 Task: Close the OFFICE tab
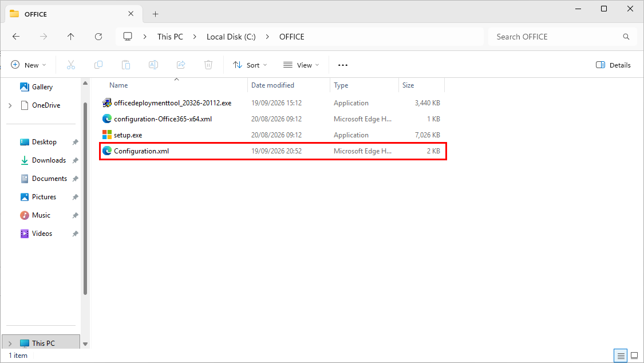click(x=131, y=14)
